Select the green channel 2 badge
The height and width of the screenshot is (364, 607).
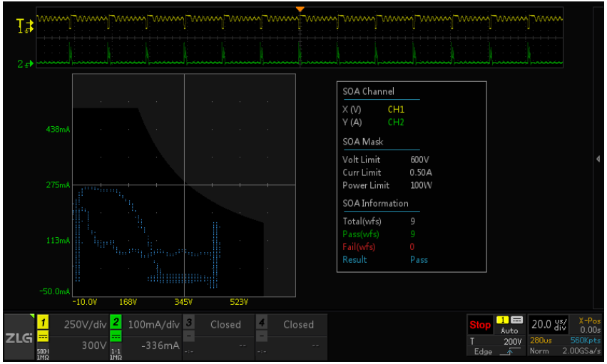tap(116, 321)
